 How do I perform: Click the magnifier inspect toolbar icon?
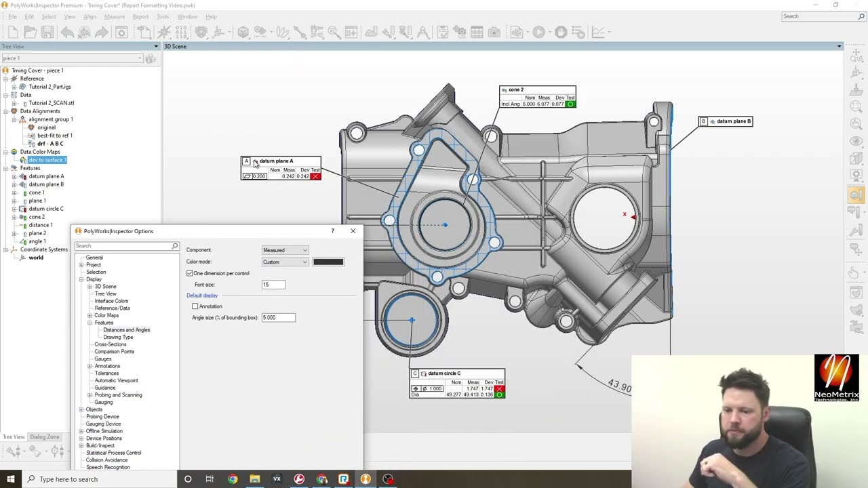[x=334, y=32]
